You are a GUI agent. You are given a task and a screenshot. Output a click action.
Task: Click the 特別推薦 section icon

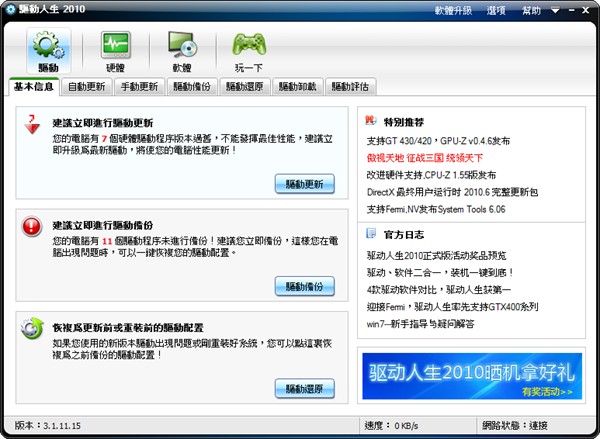click(x=370, y=121)
